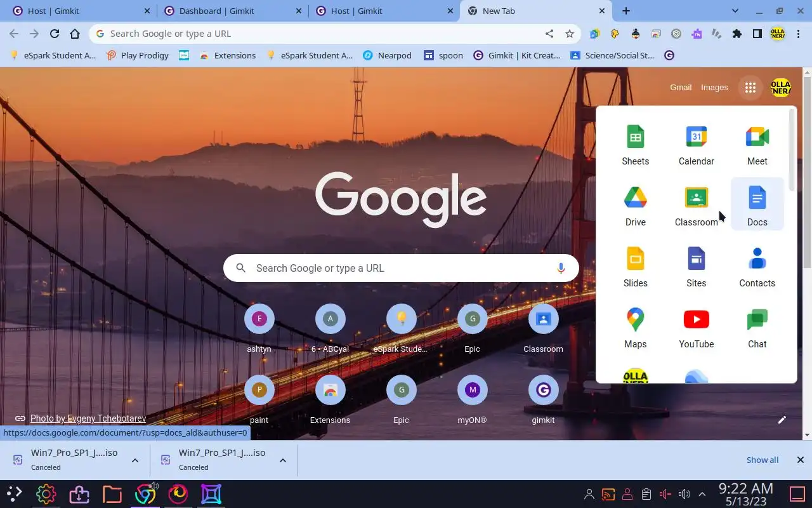Open the spoon bookmark

[x=443, y=55]
